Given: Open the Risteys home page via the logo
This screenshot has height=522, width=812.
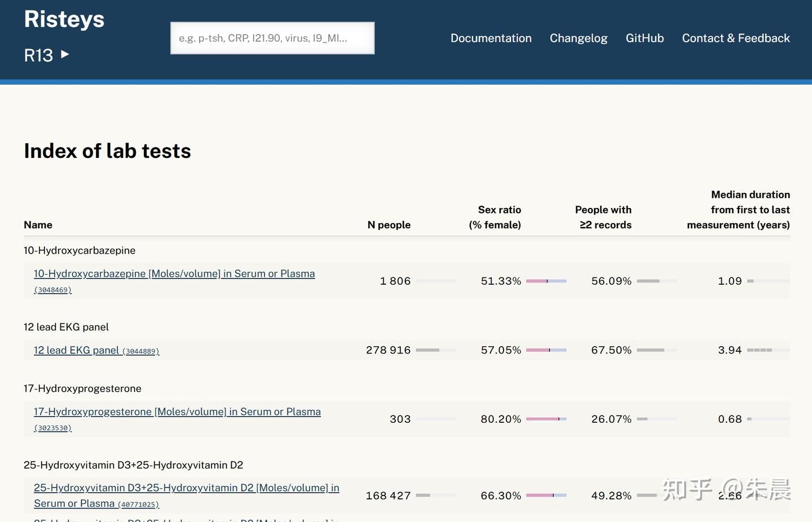Looking at the screenshot, I should [x=64, y=19].
